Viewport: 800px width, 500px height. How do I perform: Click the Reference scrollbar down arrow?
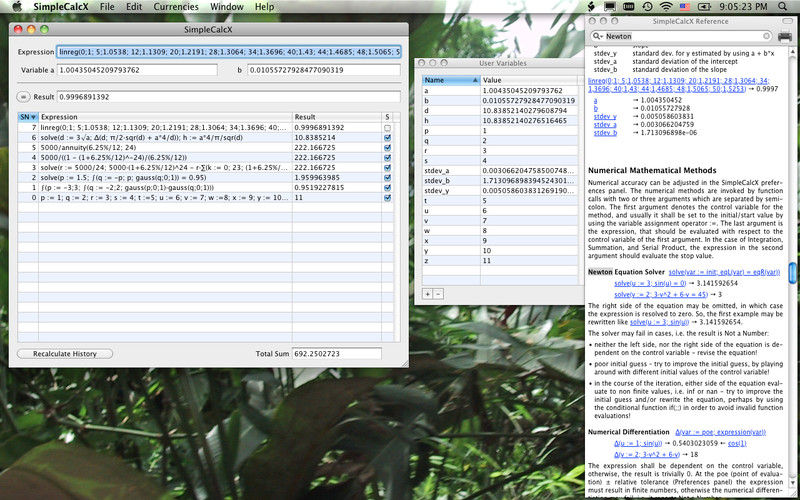click(x=792, y=483)
